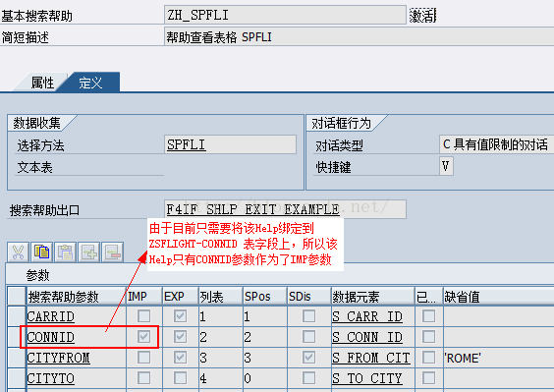Click the row selector for CITYFROM row
This screenshot has height=392, width=554.
click(17, 358)
